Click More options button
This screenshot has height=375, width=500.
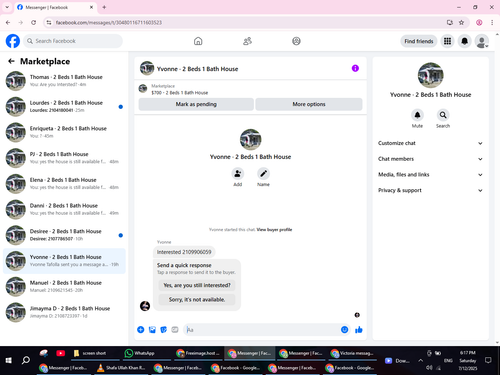coord(309,104)
